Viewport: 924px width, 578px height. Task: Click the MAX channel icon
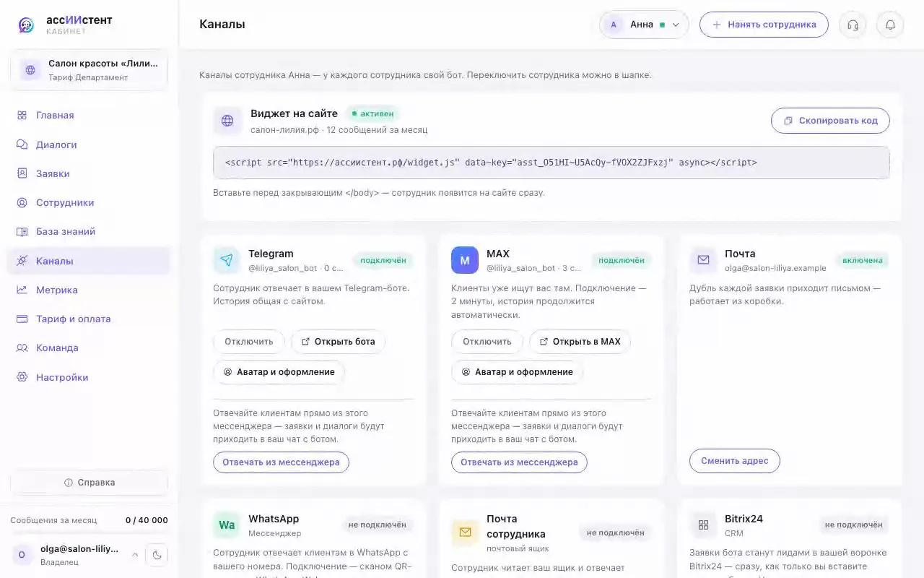(465, 260)
